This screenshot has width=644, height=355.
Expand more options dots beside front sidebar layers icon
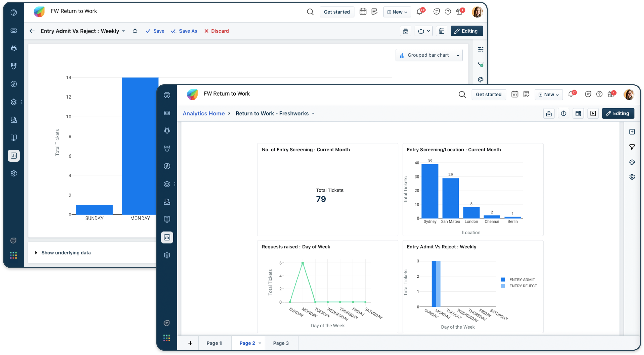click(175, 184)
